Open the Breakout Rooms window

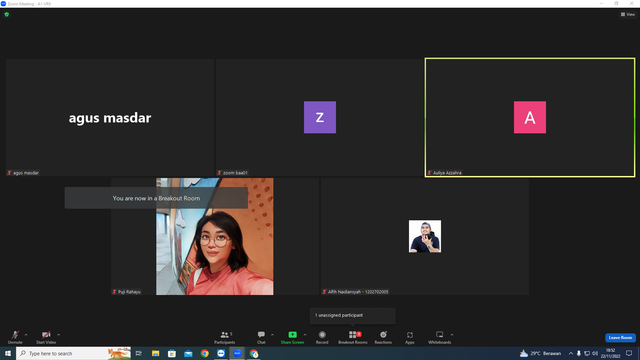click(353, 337)
